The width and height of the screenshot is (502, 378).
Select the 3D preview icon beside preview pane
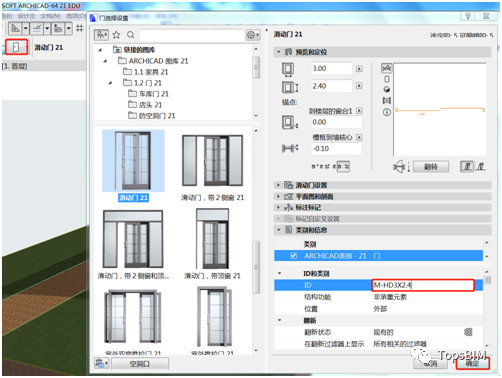tap(387, 90)
